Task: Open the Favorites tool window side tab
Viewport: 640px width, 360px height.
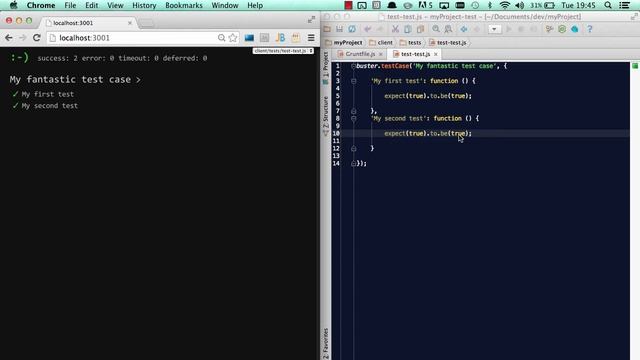Action: [x=326, y=343]
